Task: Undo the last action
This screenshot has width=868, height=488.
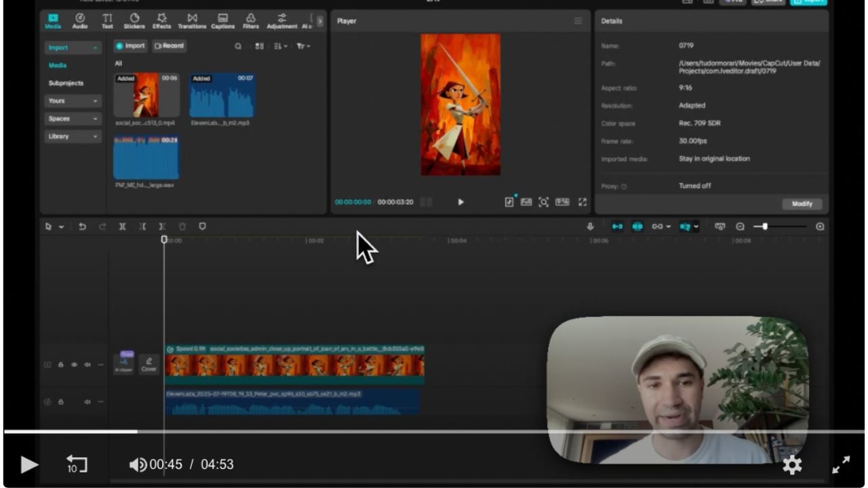Action: (x=83, y=226)
